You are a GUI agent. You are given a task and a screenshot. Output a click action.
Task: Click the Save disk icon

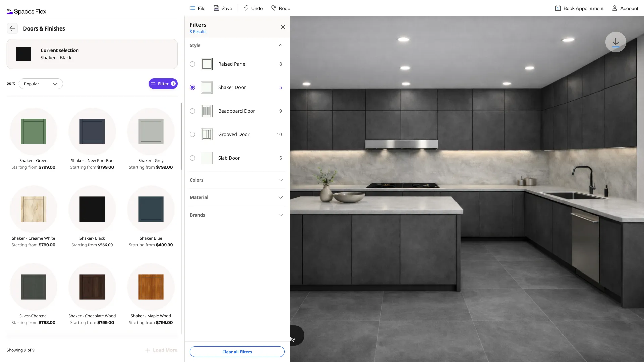tap(216, 8)
